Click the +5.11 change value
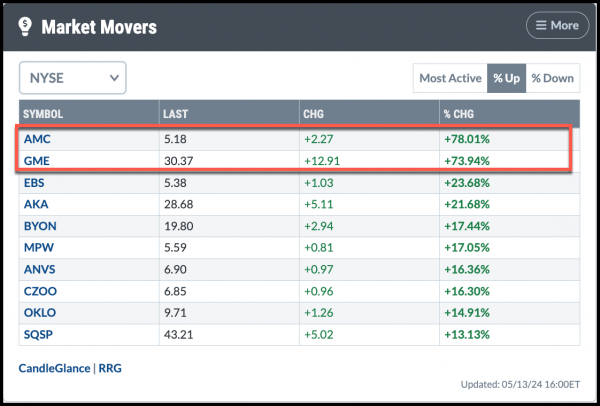The image size is (600, 406). 318,204
